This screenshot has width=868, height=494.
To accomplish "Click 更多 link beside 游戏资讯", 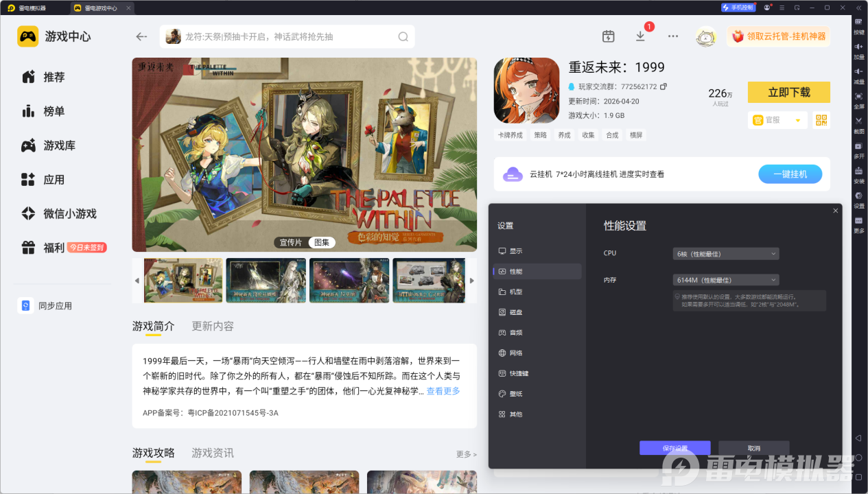I will point(467,454).
